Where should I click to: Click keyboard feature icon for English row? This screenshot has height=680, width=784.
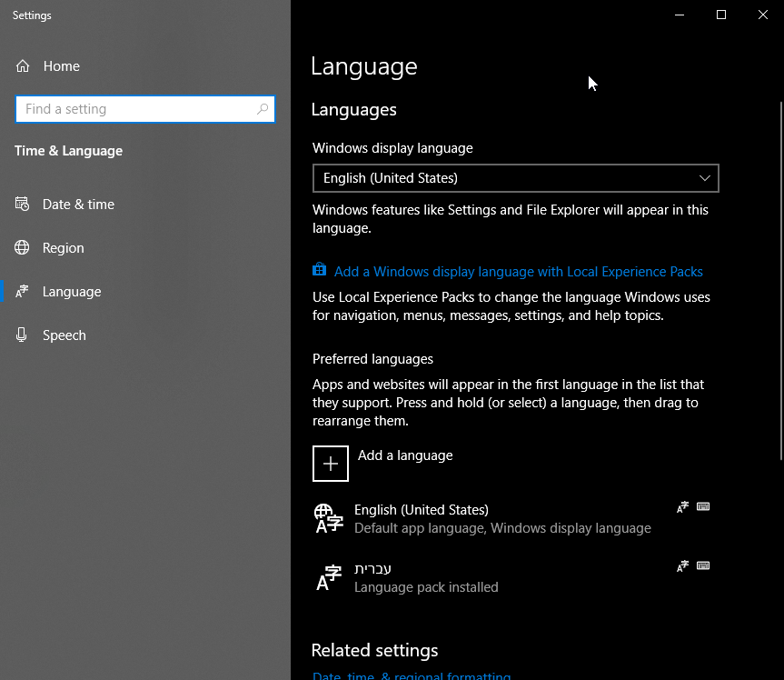(x=703, y=507)
